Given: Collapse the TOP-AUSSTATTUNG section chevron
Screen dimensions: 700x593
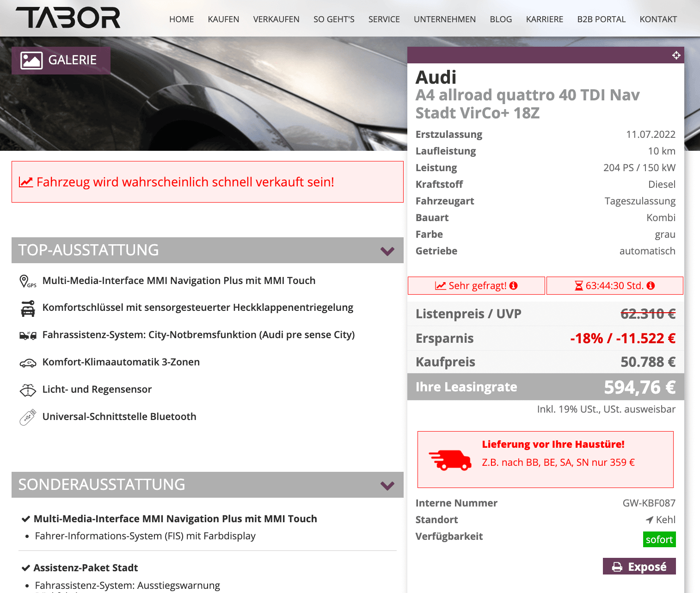Looking at the screenshot, I should [x=387, y=251].
